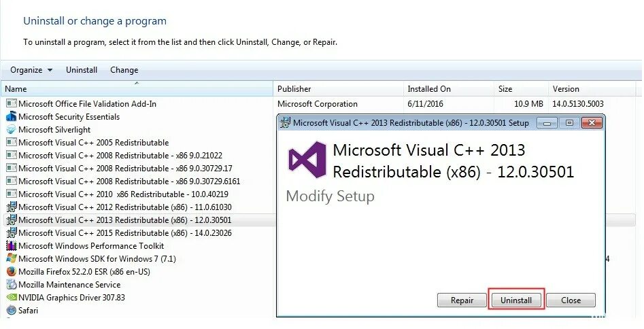Sort programs by Installed On column
The height and width of the screenshot is (329, 644).
tap(428, 89)
